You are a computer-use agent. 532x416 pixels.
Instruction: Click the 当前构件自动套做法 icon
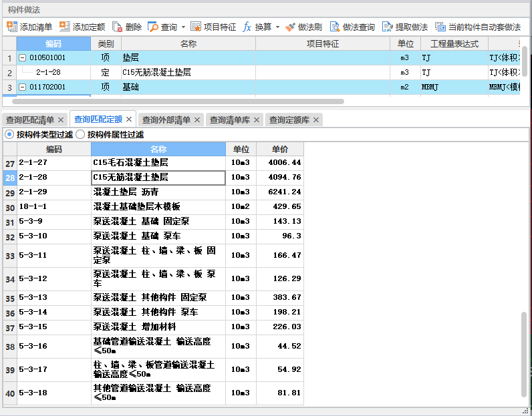pyautogui.click(x=440, y=27)
